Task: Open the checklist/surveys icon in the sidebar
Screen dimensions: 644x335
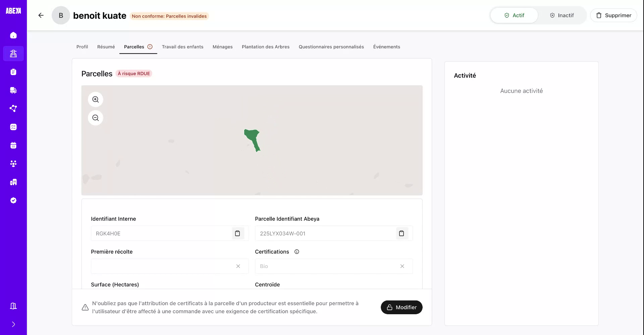Action: point(13,127)
